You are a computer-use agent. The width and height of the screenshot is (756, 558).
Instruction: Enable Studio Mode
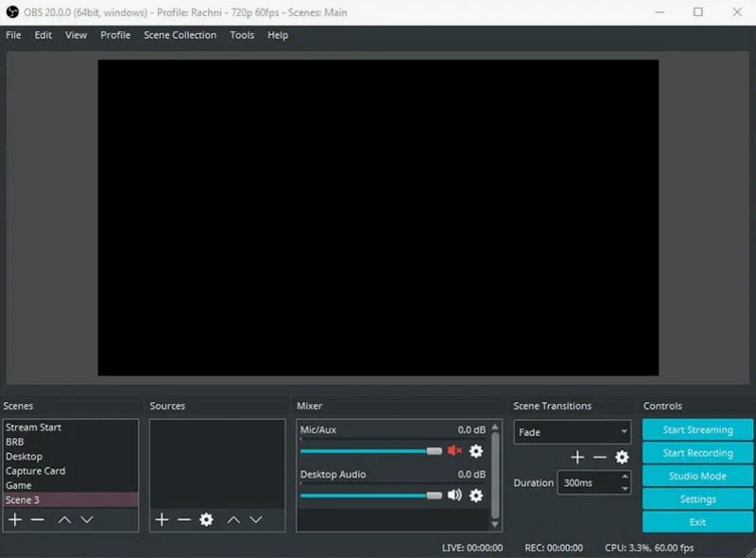pos(697,476)
